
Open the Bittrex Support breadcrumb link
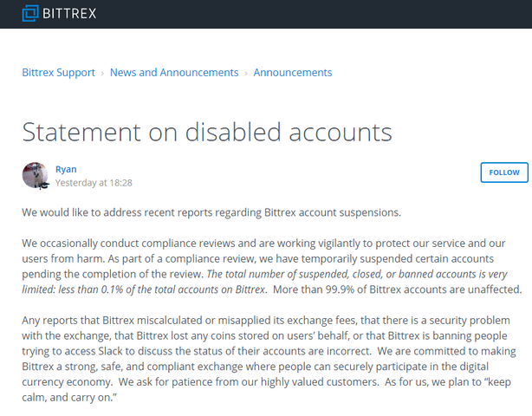coord(58,73)
